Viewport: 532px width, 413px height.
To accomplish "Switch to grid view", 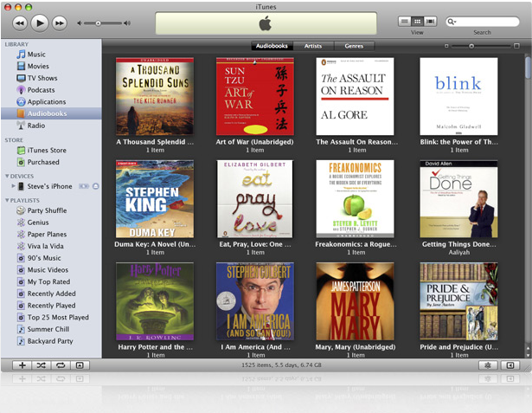I will [417, 22].
